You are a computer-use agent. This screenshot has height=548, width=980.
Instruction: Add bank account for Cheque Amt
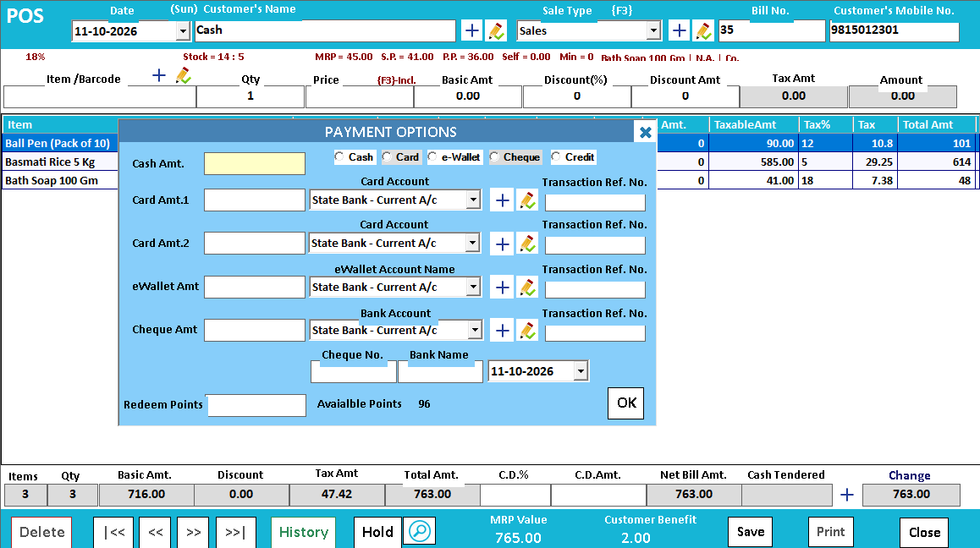point(502,331)
